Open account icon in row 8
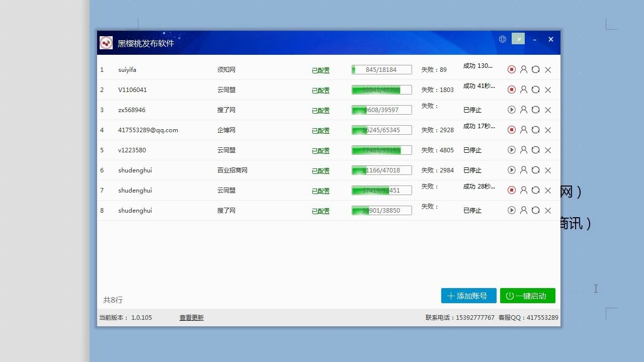The height and width of the screenshot is (362, 644). pos(524,210)
